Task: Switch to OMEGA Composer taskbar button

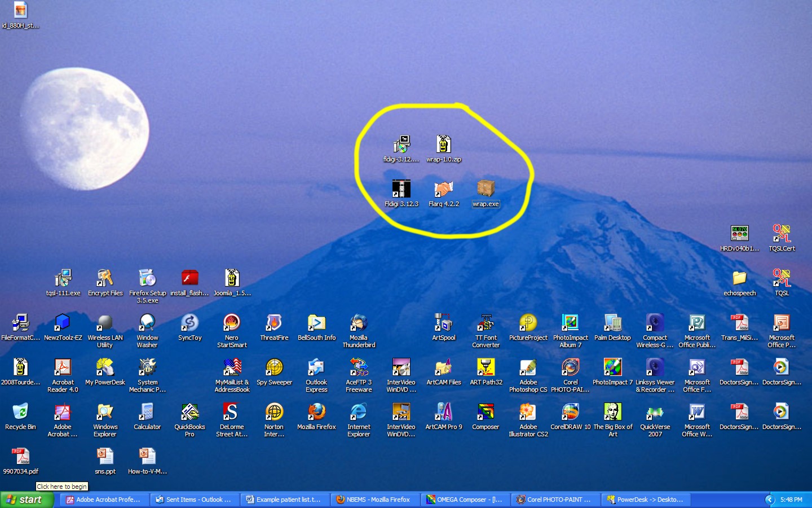Action: pyautogui.click(x=465, y=500)
